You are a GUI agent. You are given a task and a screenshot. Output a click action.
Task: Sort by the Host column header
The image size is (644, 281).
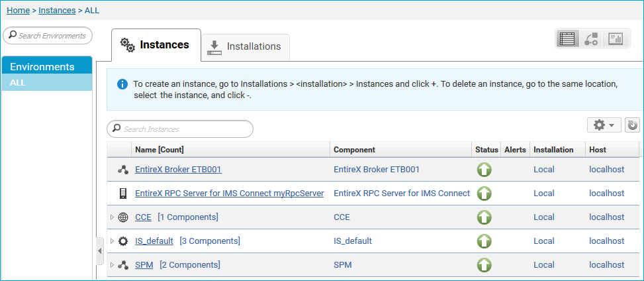click(612, 150)
